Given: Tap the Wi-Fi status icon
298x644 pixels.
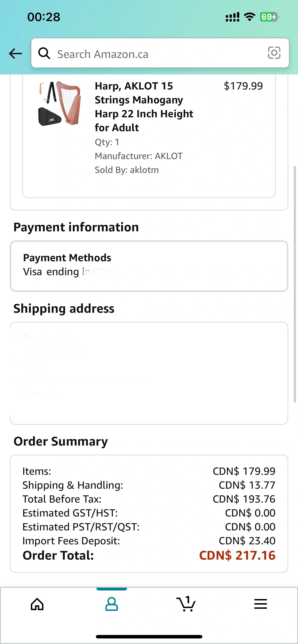Looking at the screenshot, I should [x=249, y=17].
